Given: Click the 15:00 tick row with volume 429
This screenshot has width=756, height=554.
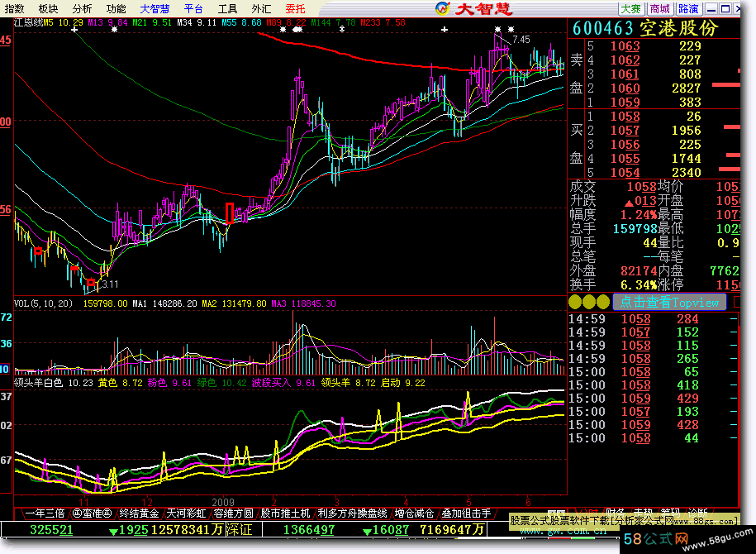Looking at the screenshot, I should (653, 399).
